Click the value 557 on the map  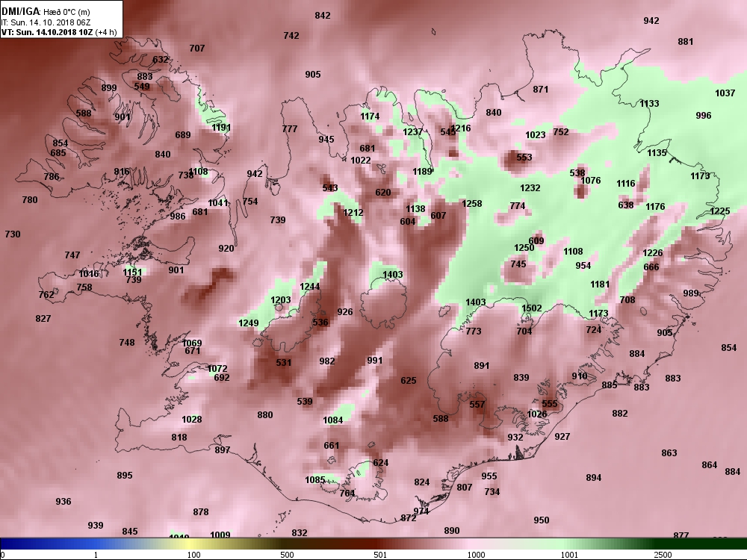477,405
